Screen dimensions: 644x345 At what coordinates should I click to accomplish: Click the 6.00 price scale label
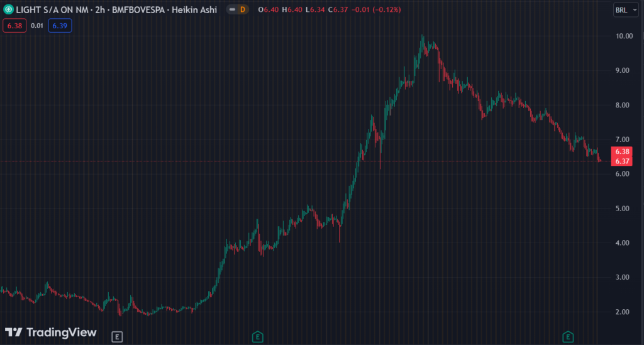tap(622, 174)
